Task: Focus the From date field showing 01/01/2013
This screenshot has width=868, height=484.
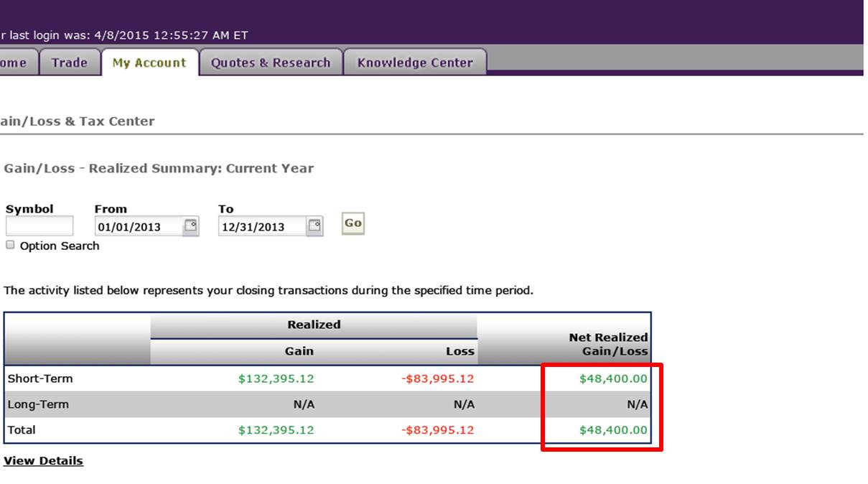Action: tap(138, 227)
